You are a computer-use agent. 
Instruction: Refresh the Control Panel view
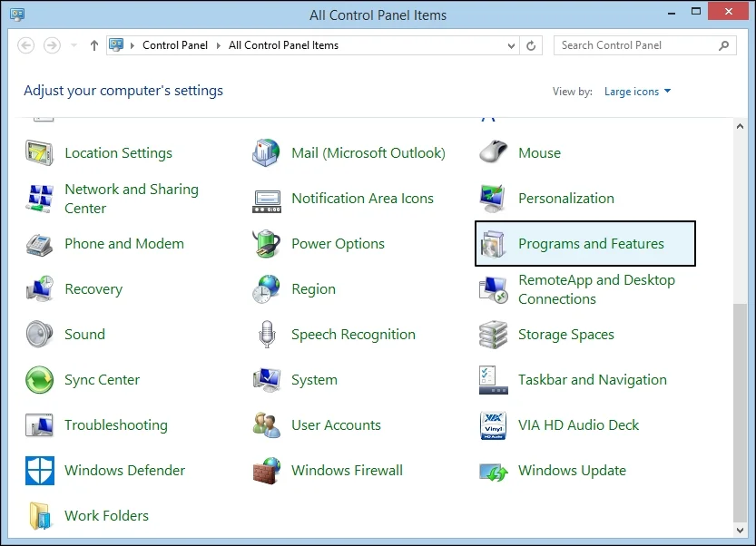click(531, 45)
